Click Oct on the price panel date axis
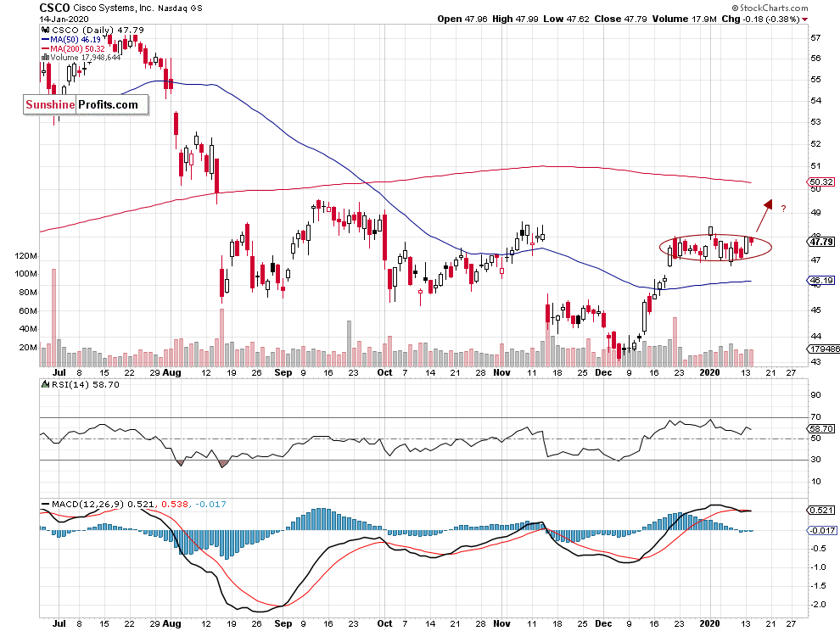 [384, 373]
